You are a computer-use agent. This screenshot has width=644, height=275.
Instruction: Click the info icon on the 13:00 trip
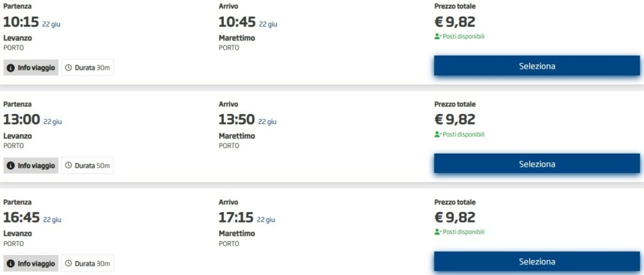click(x=11, y=166)
